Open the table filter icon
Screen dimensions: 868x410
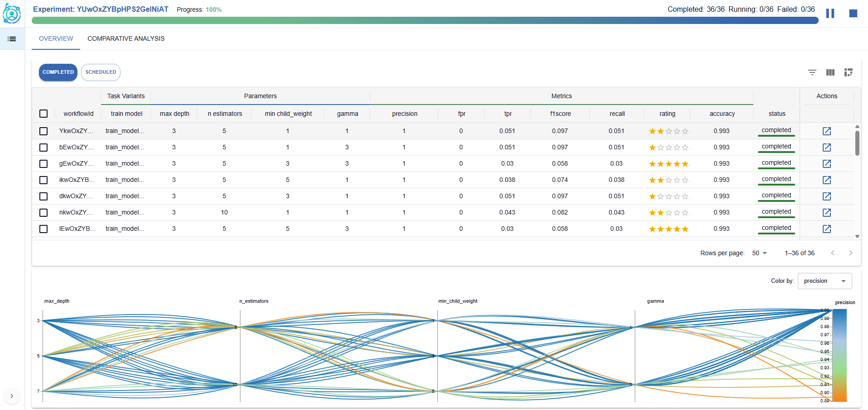coord(812,72)
